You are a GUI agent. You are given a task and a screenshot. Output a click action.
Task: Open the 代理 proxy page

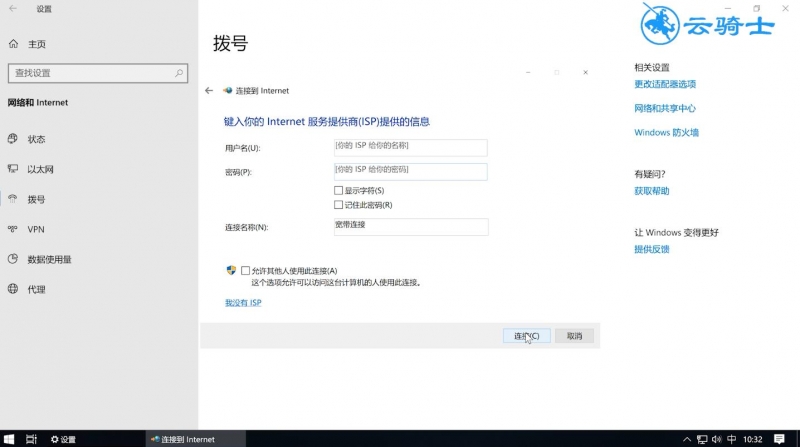[x=36, y=290]
